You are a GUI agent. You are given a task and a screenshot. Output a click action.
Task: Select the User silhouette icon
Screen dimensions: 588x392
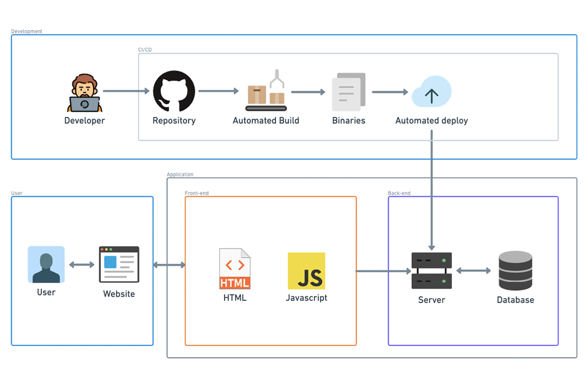click(46, 265)
